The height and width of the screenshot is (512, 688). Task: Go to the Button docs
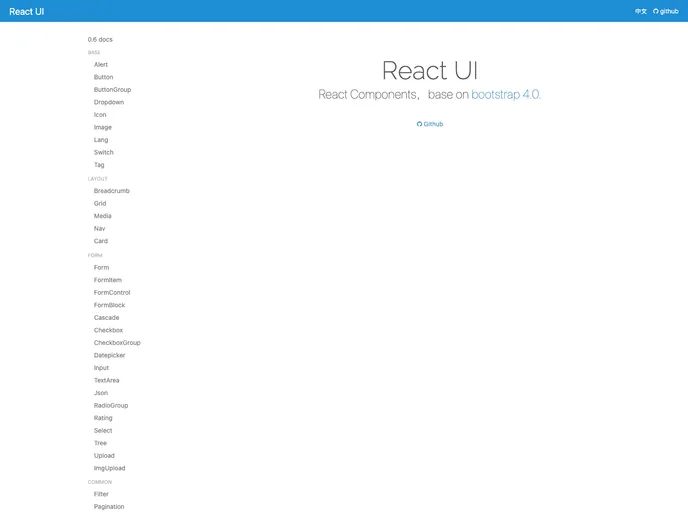[104, 77]
